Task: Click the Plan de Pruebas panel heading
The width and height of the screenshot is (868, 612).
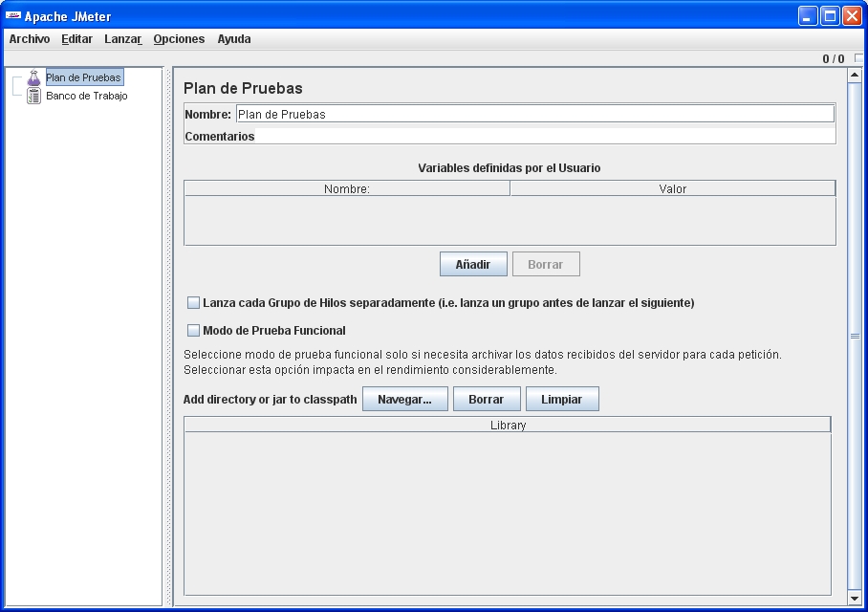Action: click(x=243, y=88)
